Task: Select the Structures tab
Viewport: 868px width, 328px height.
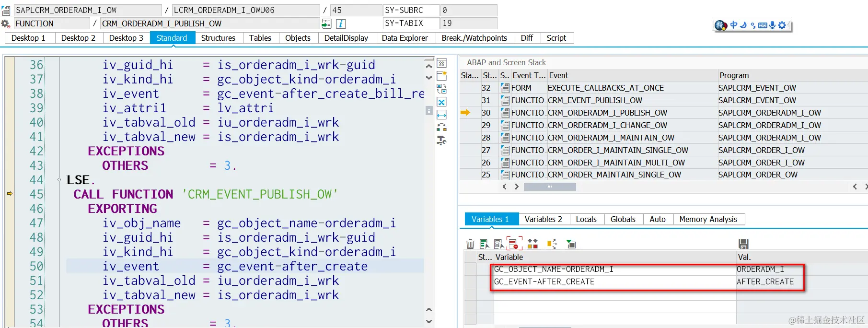Action: click(219, 38)
